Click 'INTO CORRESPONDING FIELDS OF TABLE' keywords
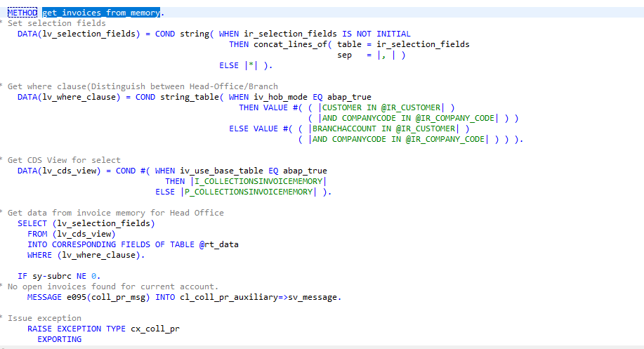 111,244
